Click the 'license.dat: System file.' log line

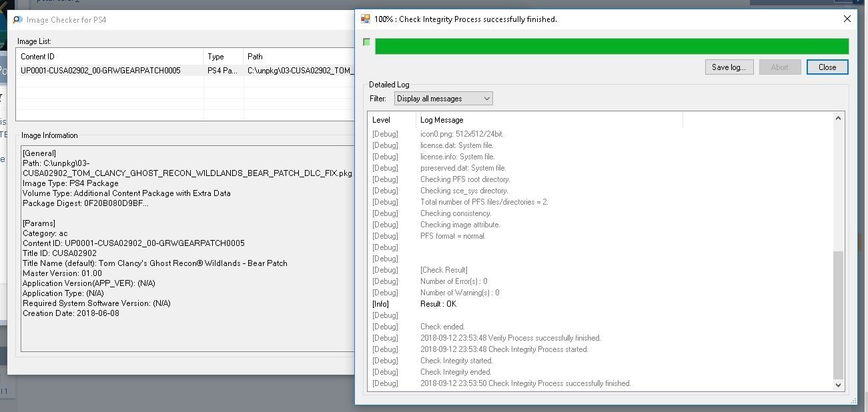[457, 145]
